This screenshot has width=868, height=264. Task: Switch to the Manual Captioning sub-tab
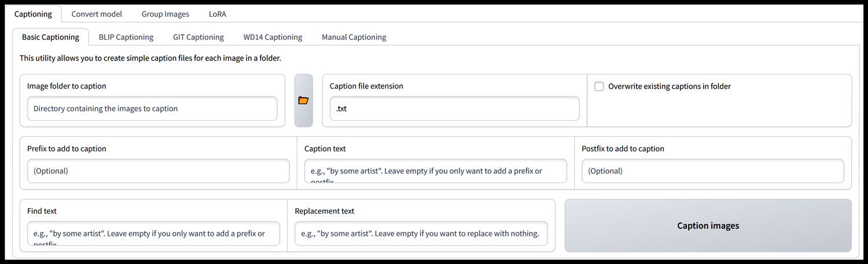pyautogui.click(x=354, y=37)
